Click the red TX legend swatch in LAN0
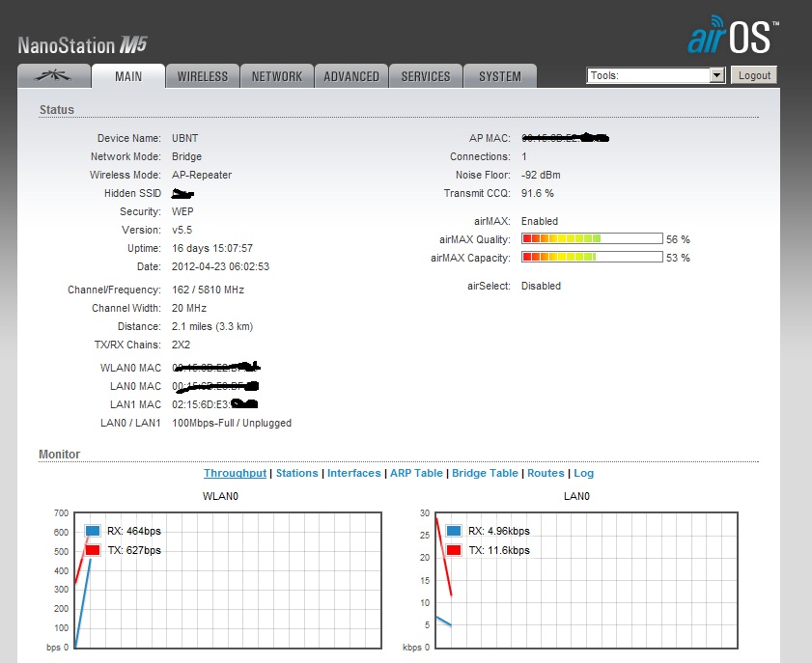 pyautogui.click(x=454, y=550)
